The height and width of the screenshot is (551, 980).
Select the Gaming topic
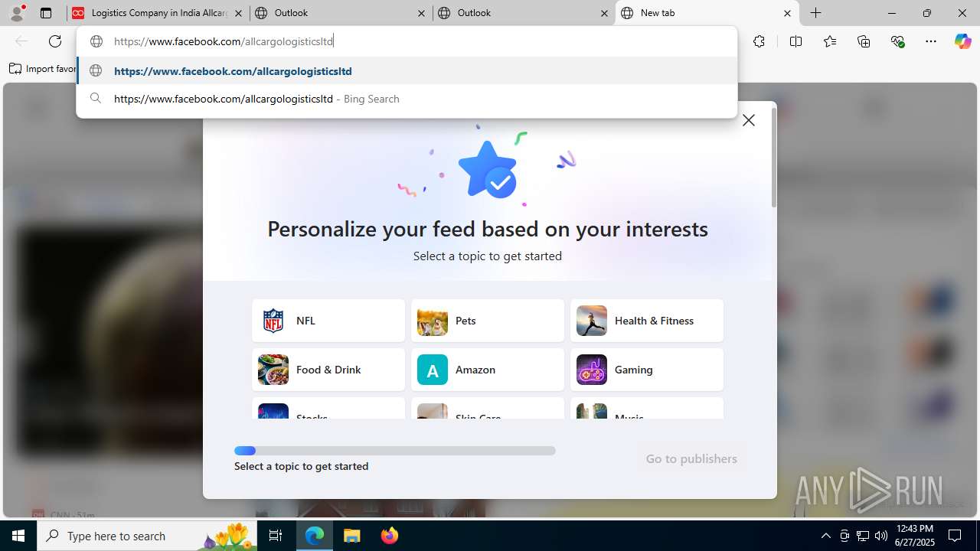click(x=647, y=370)
